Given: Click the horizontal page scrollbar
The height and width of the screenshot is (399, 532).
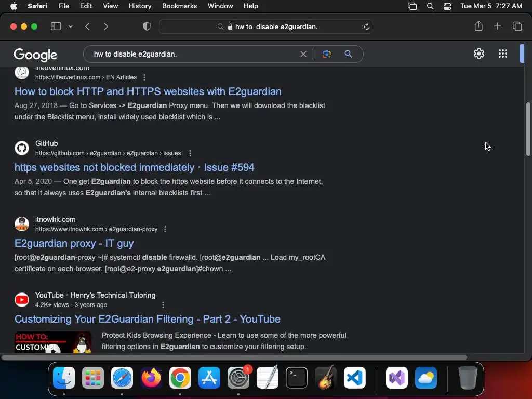Looking at the screenshot, I should (x=234, y=357).
